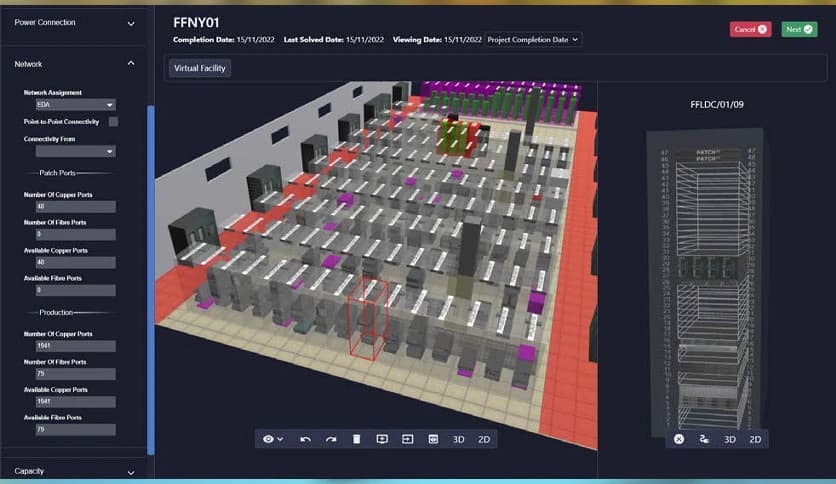Image resolution: width=836 pixels, height=484 pixels.
Task: Open the Project Completion Date dropdown
Action: 533,39
